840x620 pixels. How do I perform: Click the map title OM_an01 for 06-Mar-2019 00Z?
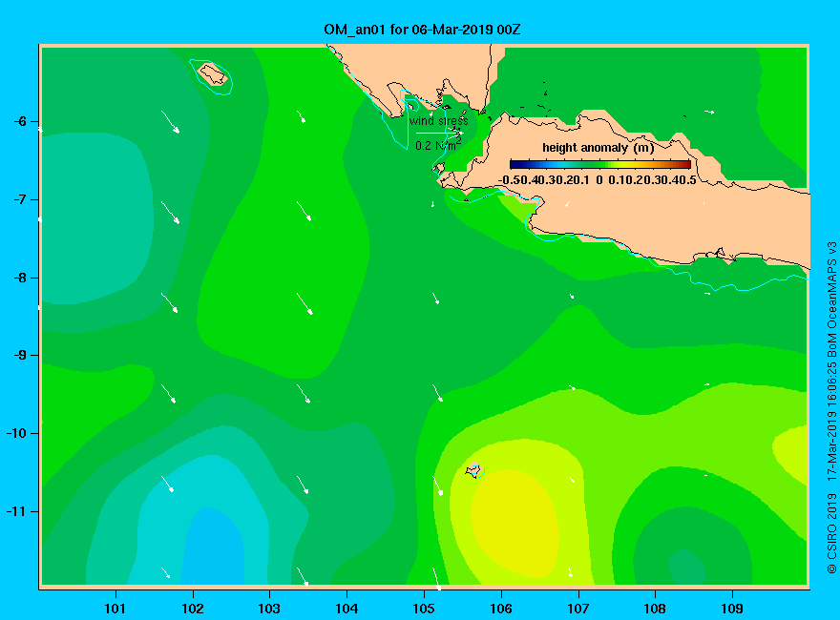coord(422,30)
